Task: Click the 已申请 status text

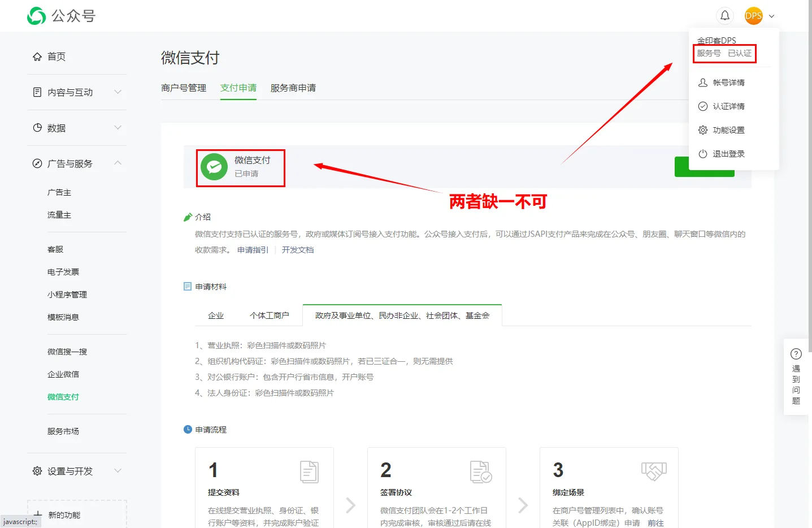Action: pos(246,174)
